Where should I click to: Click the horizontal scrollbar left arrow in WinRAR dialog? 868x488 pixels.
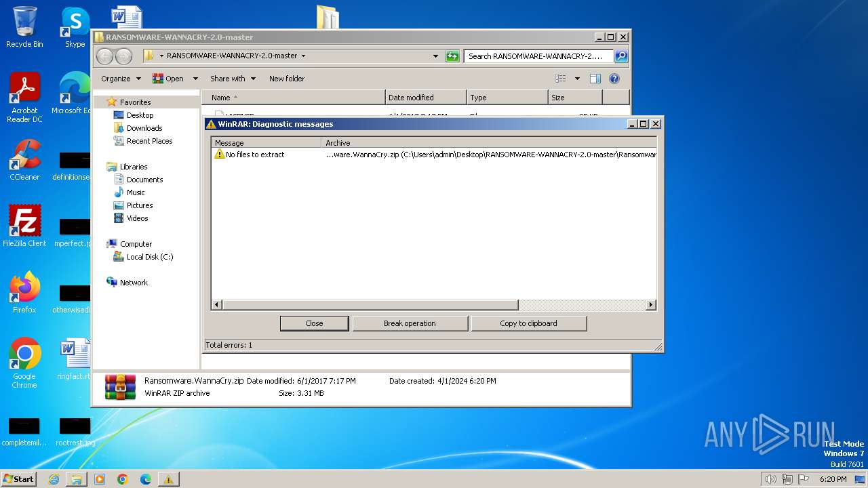217,305
